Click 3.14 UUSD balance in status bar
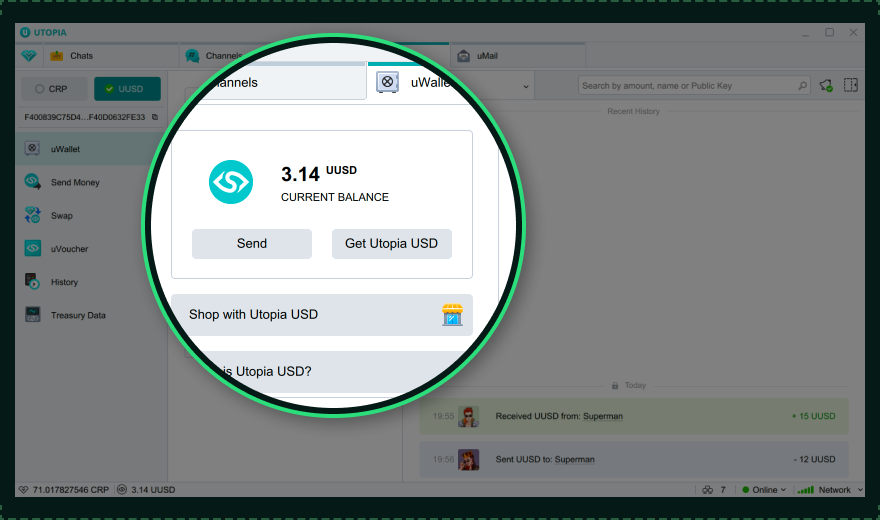Screen dimensions: 880x520 click(146, 490)
